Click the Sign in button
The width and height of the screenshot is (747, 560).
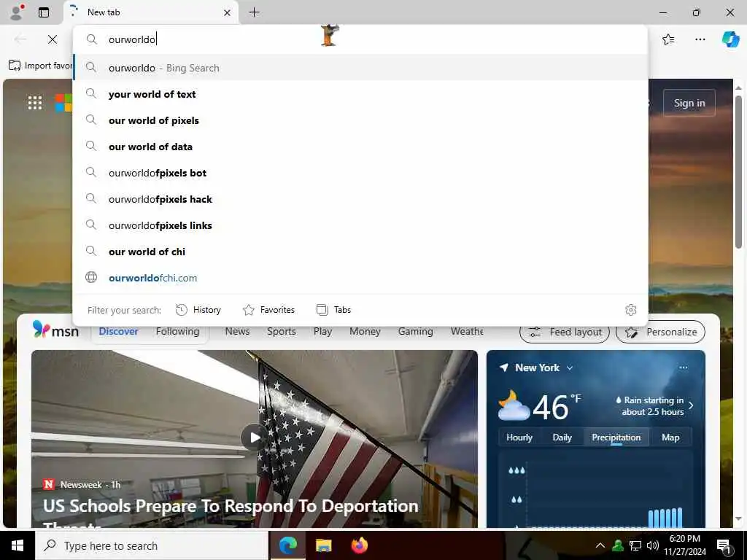coord(689,103)
